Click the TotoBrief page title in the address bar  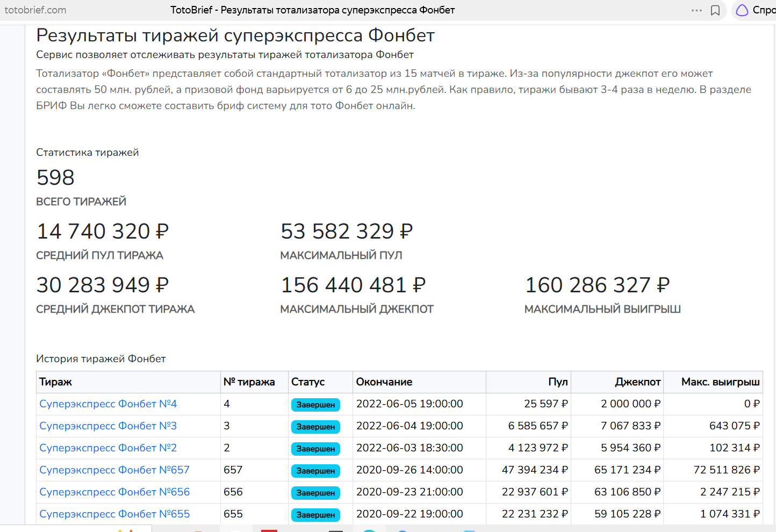(312, 10)
